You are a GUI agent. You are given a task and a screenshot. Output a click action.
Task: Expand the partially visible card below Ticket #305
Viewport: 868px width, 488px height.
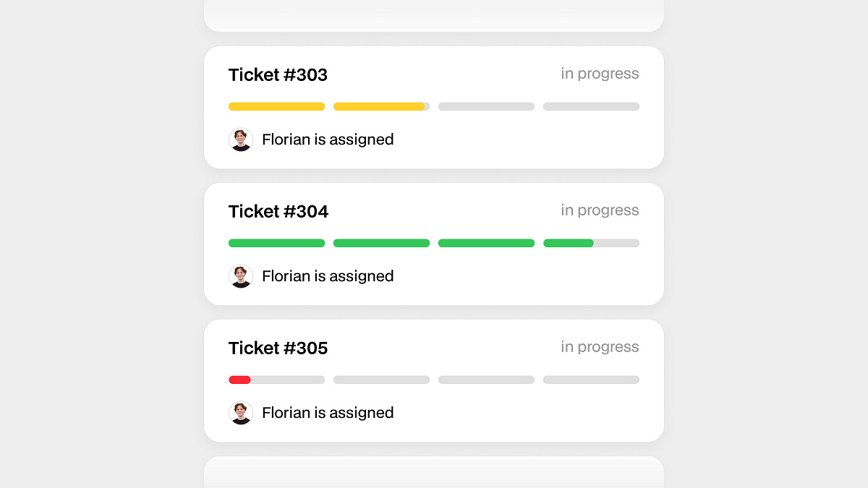434,474
